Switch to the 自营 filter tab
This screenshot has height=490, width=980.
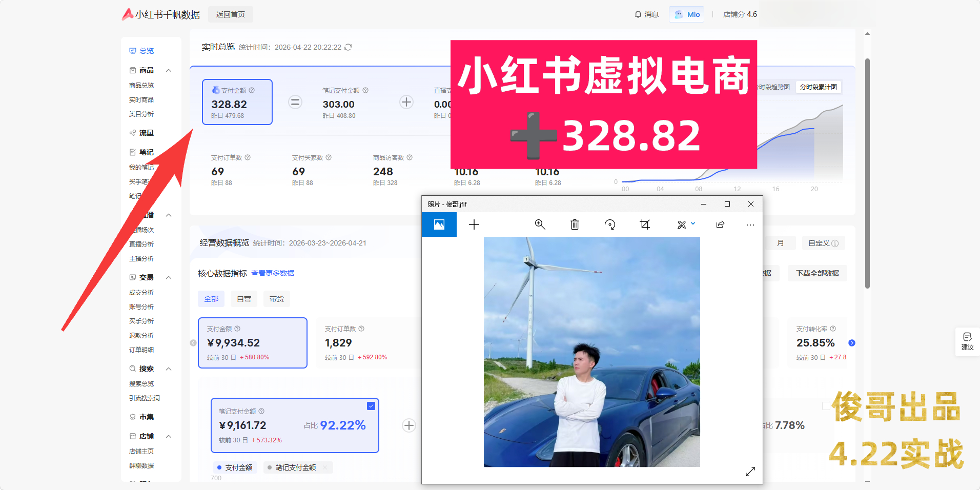(244, 299)
